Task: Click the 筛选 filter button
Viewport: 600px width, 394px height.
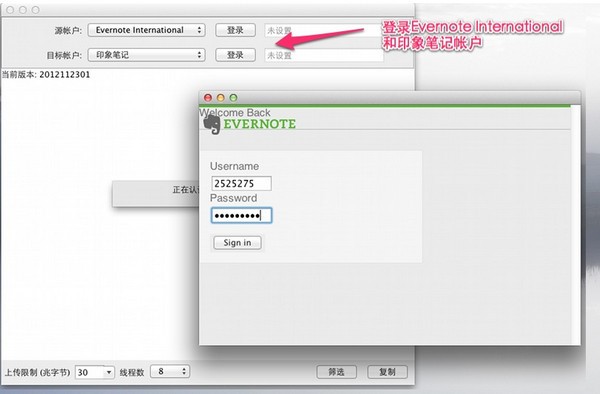Action: pos(336,371)
